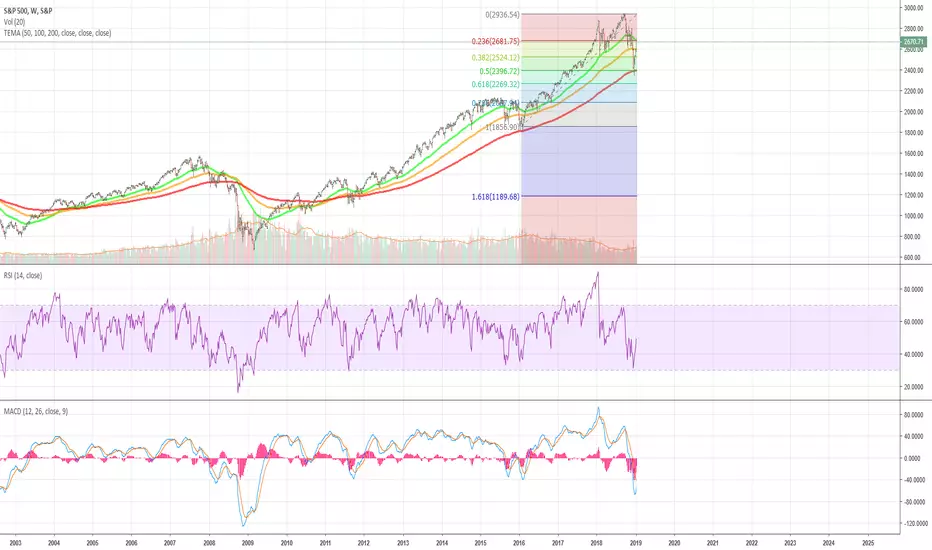This screenshot has width=932, height=550.
Task: Select the Fibonacci 0.5(2396.72) level label
Action: tap(499, 71)
